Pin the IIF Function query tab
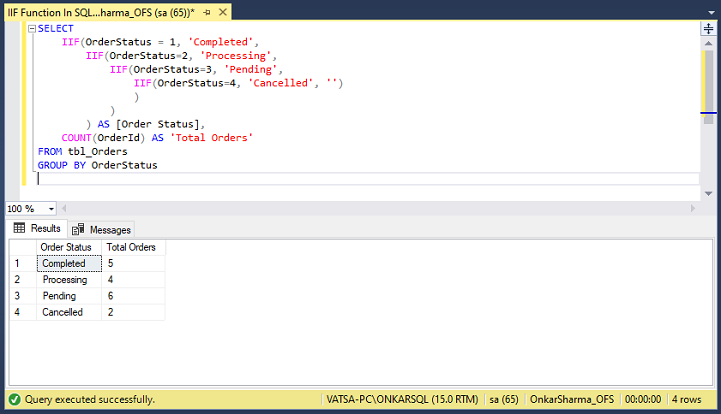Image resolution: width=721 pixels, height=414 pixels. [207, 12]
